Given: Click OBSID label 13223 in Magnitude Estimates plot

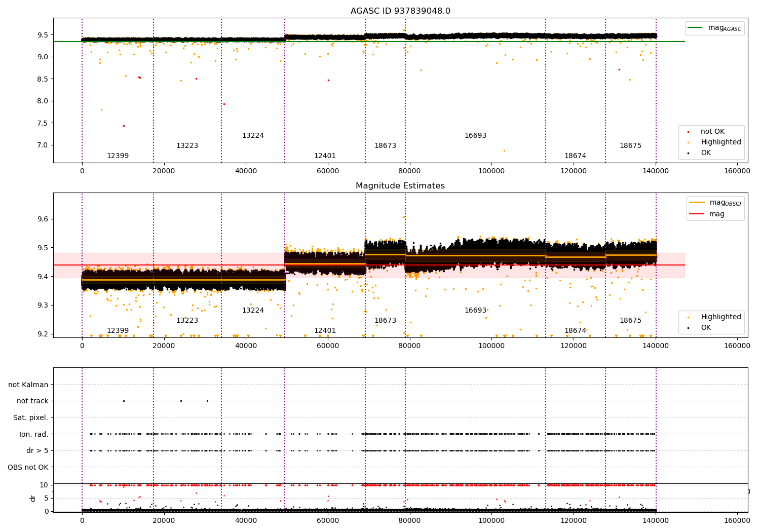Looking at the screenshot, I should click(x=187, y=321).
